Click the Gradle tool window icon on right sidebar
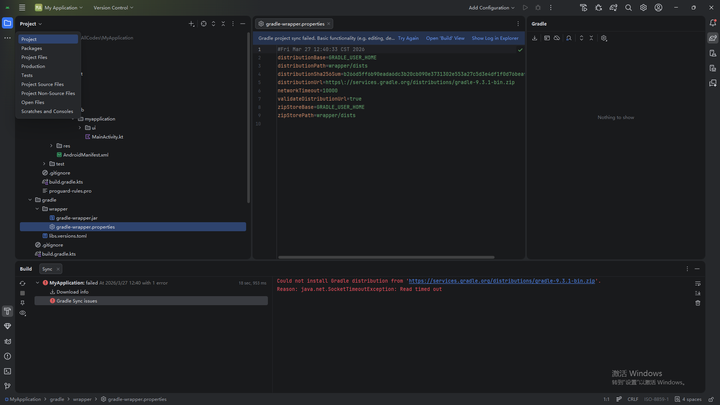 713,38
